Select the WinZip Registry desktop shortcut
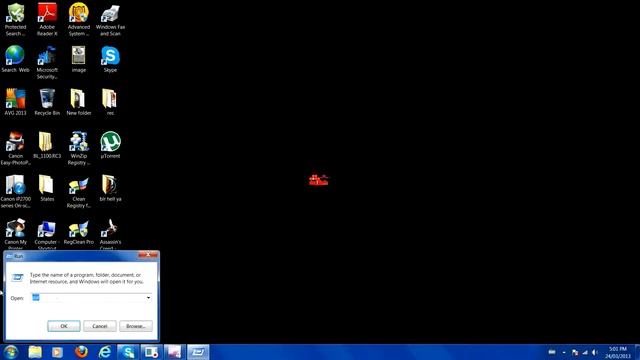 [x=79, y=148]
